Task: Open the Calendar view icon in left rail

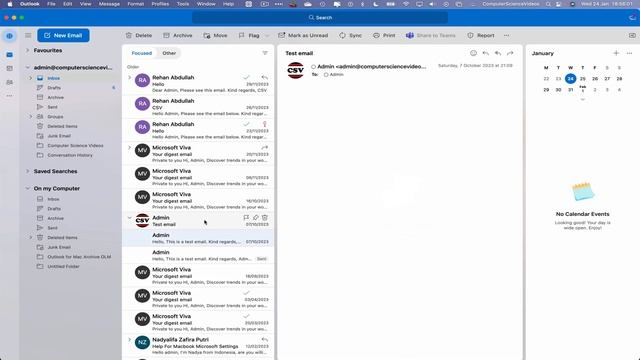Action: (x=9, y=69)
